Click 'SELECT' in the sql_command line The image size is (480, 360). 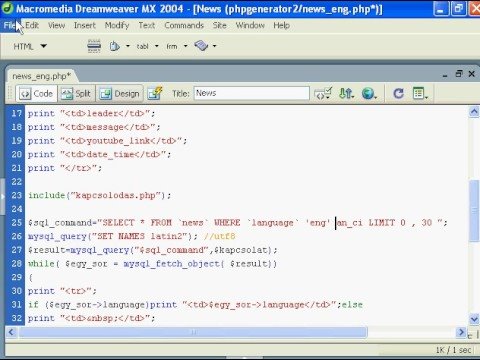tap(118, 223)
